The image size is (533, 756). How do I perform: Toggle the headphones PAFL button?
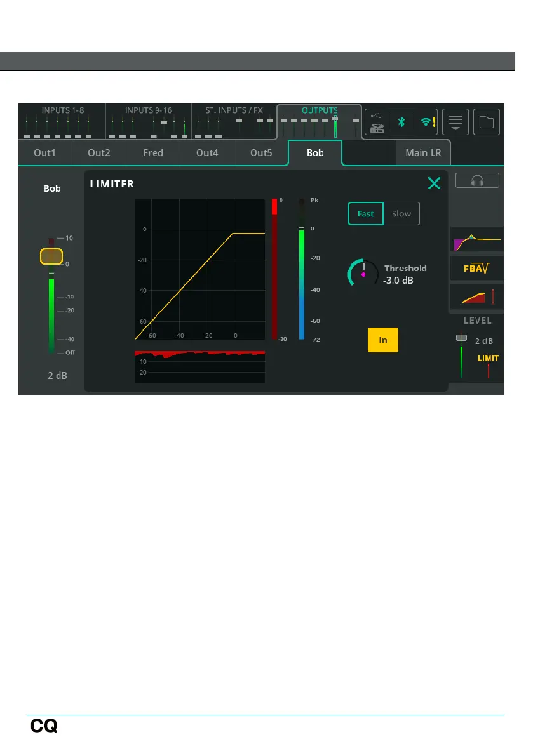[477, 180]
